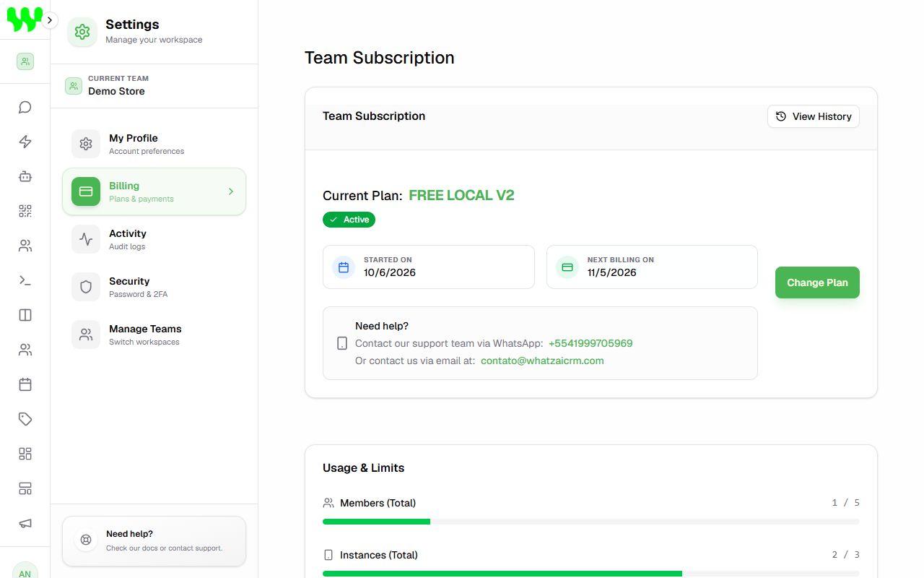Open Activity audit logs
This screenshot has height=578, width=924.
coord(154,239)
